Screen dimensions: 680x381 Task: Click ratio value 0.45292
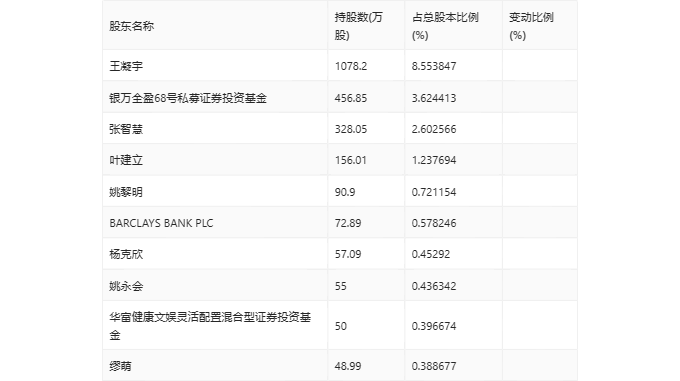431,254
